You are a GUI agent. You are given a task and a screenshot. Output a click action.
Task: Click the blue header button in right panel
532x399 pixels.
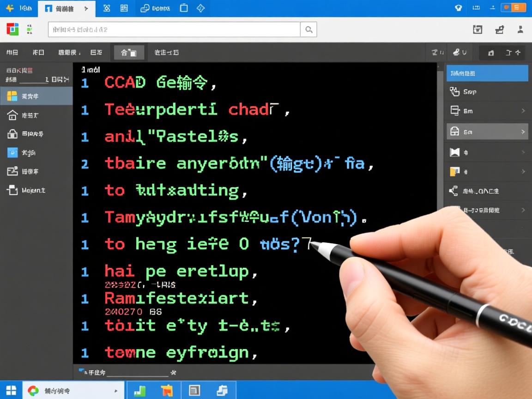click(487, 73)
